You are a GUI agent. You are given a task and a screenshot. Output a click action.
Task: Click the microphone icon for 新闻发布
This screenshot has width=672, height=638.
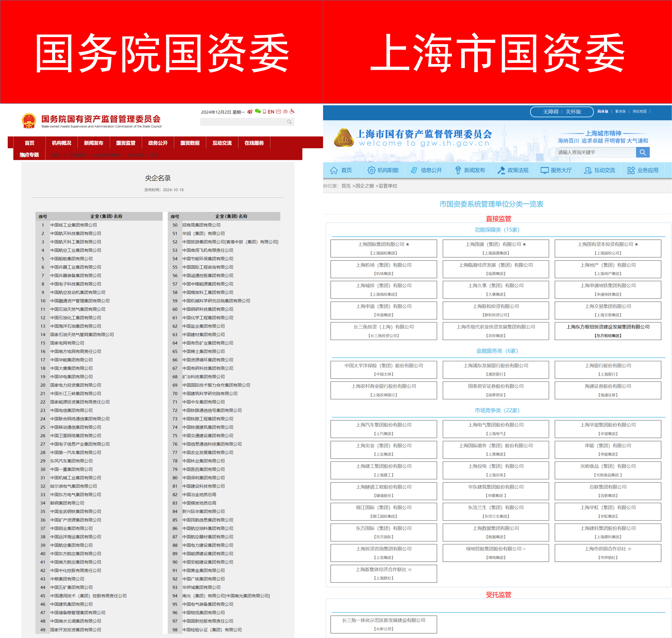click(458, 170)
